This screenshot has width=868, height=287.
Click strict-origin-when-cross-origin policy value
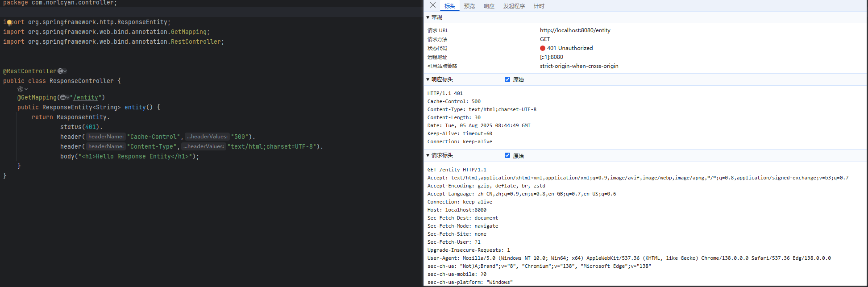(x=579, y=66)
